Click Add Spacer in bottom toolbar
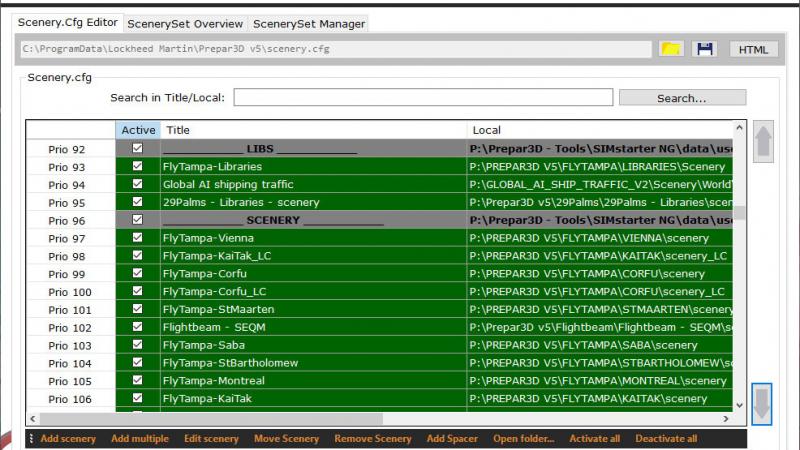 click(x=452, y=439)
